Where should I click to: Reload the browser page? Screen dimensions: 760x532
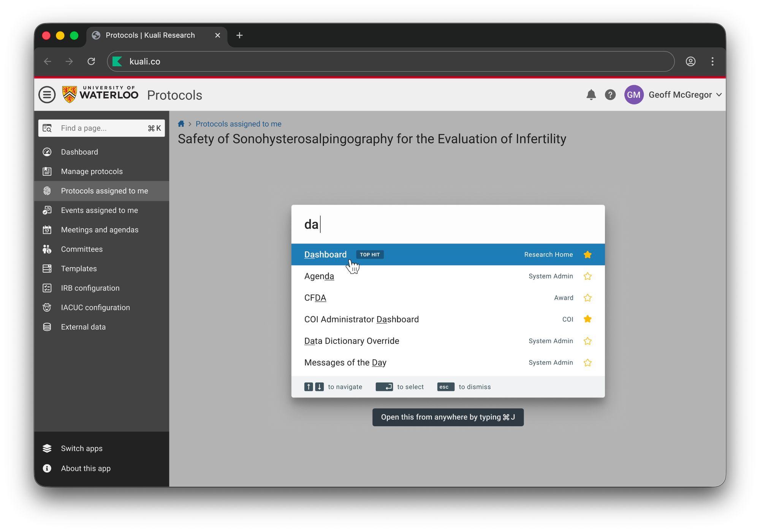point(91,62)
